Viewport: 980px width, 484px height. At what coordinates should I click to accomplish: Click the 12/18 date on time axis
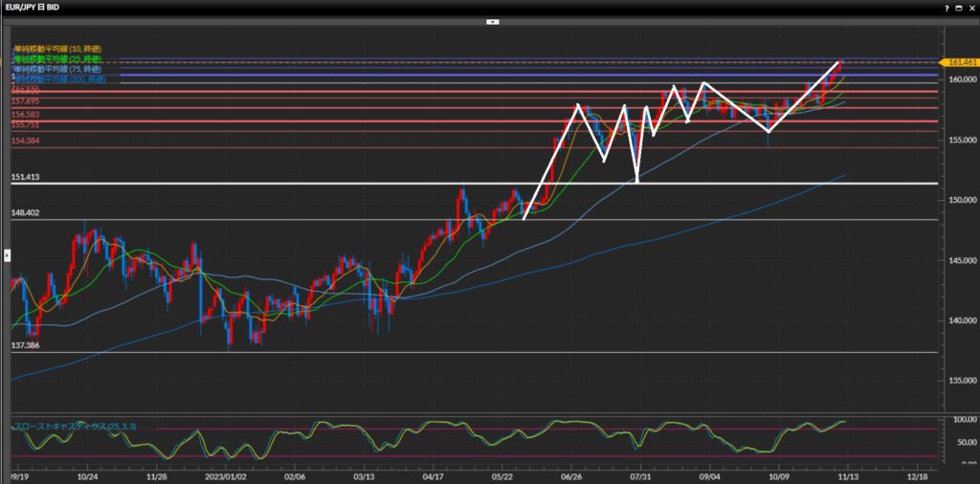click(917, 475)
